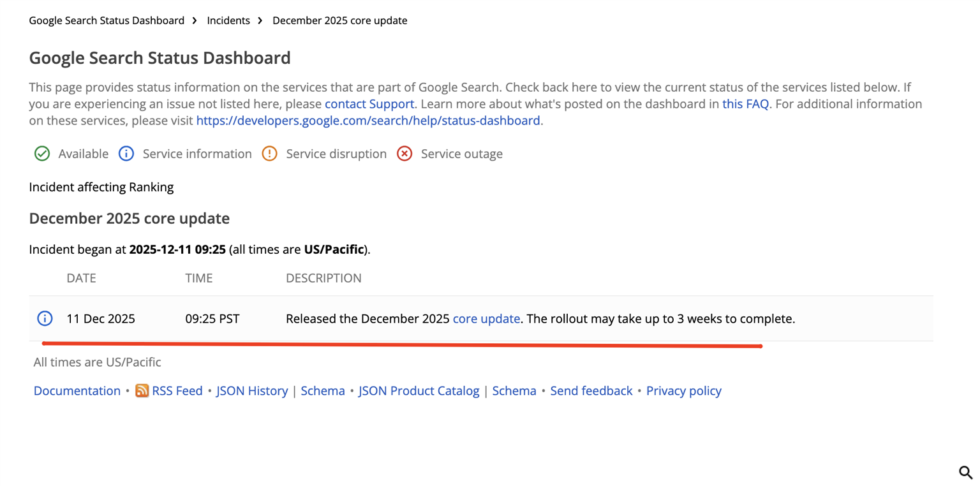Click the red Service outage icon
Screen dimensions: 980x486
(405, 154)
